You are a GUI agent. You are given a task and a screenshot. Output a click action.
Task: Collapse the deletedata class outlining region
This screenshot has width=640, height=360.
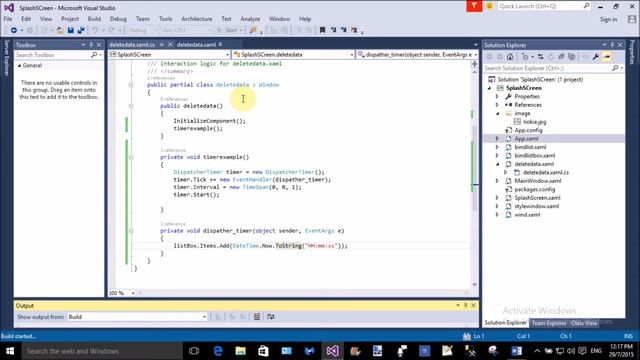point(131,85)
